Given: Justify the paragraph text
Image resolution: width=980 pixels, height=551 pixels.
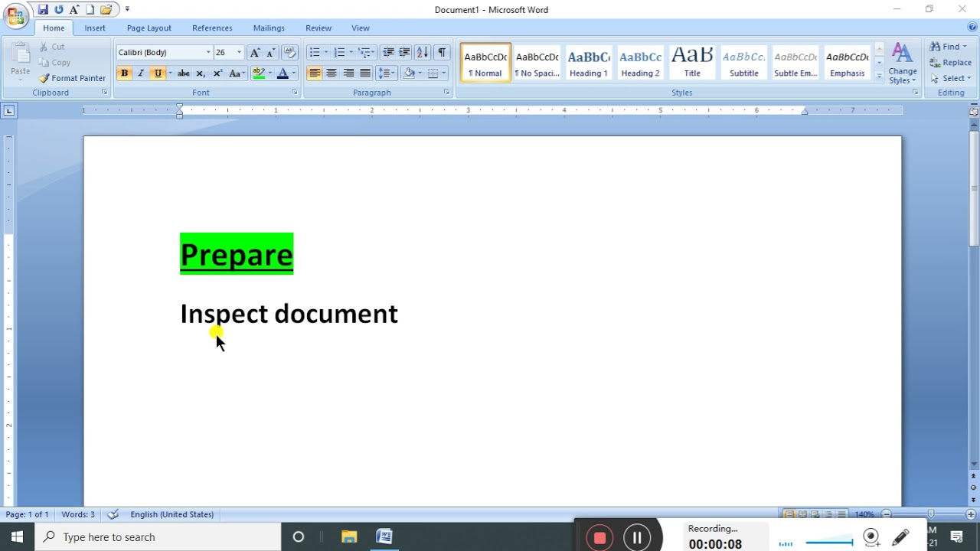Looking at the screenshot, I should tap(365, 73).
